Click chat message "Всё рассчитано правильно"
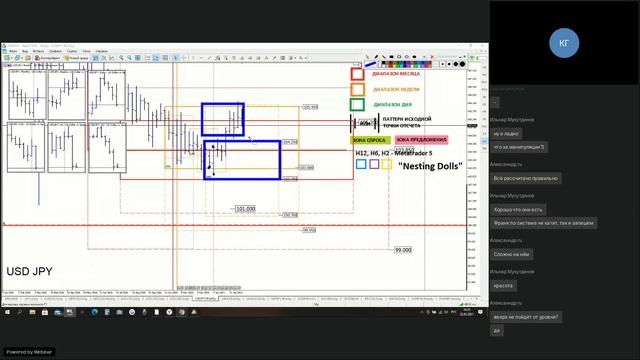 [525, 178]
